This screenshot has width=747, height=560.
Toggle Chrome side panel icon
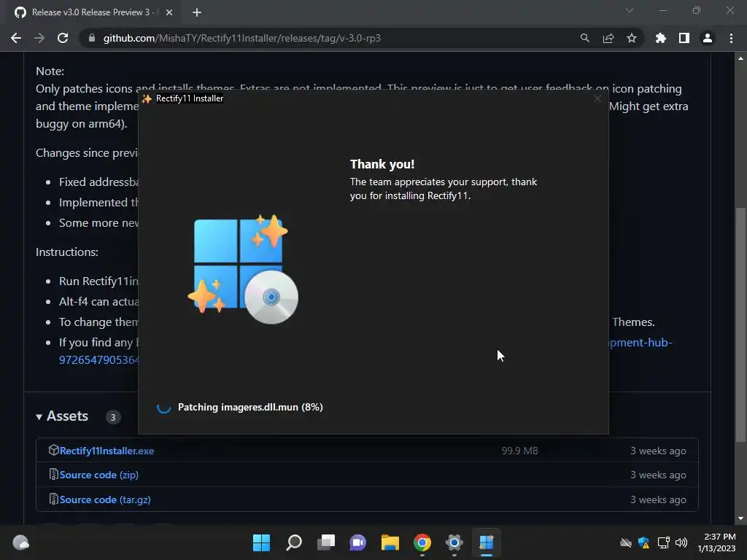[x=684, y=38]
